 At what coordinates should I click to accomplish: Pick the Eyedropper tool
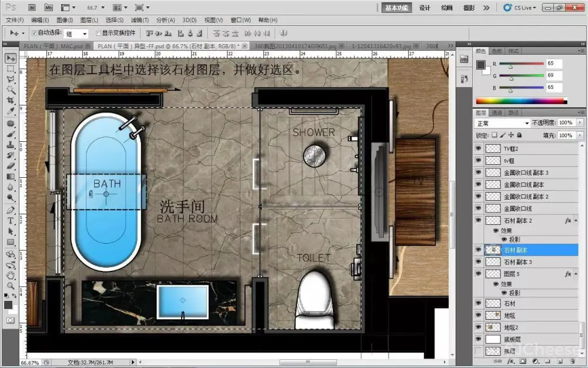[11, 111]
